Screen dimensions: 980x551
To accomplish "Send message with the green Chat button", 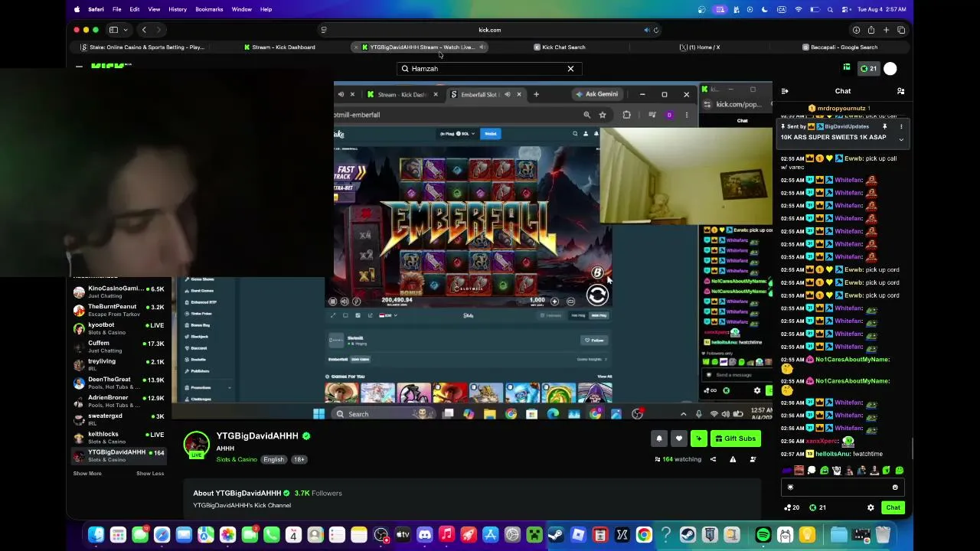I will [x=893, y=507].
